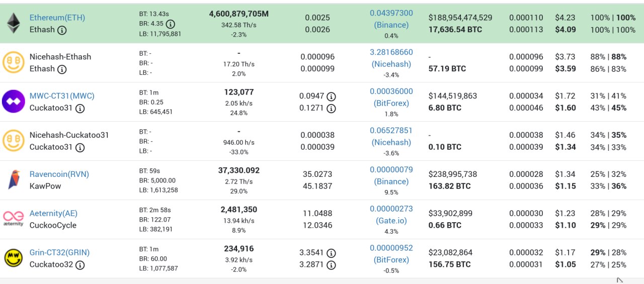644x284 pixels.
Task: Click info icon next to 0.1271
Action: coord(331,108)
